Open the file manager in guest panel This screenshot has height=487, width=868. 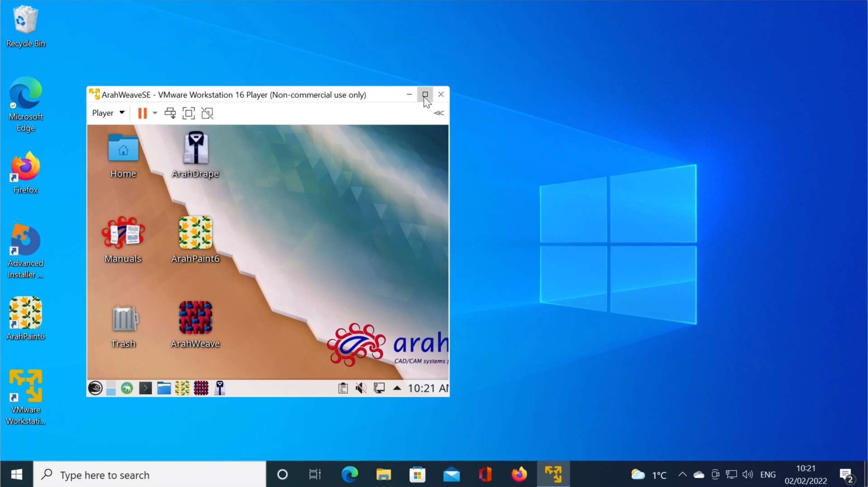(164, 388)
